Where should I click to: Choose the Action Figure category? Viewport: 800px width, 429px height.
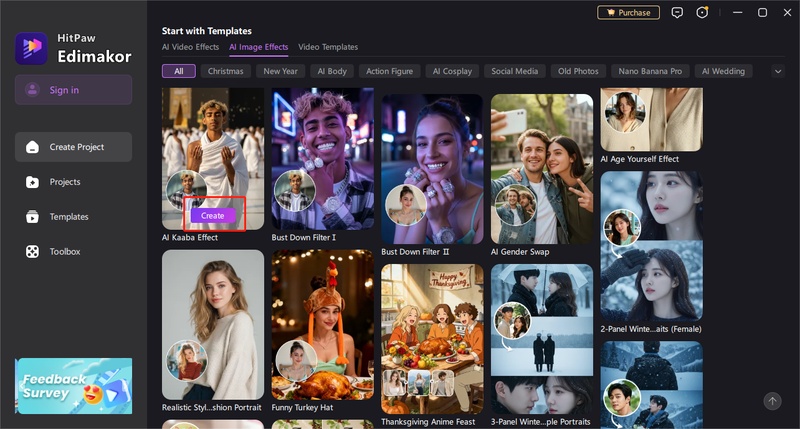pos(390,71)
